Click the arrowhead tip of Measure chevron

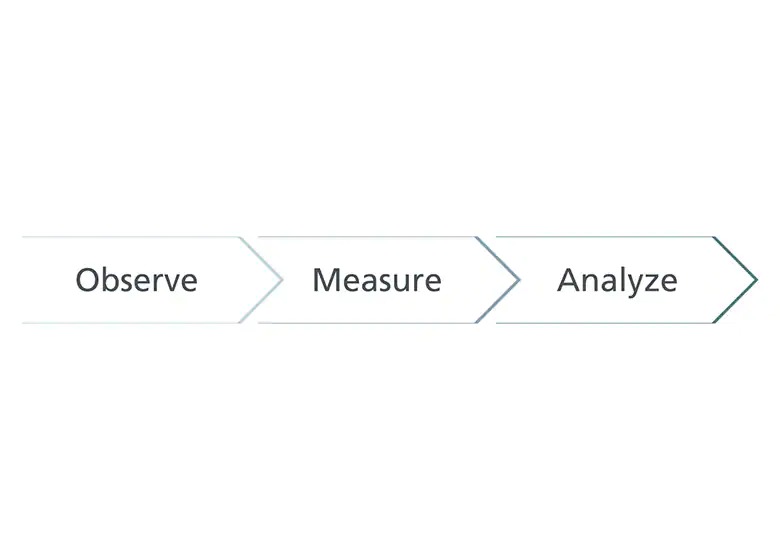[x=518, y=280]
